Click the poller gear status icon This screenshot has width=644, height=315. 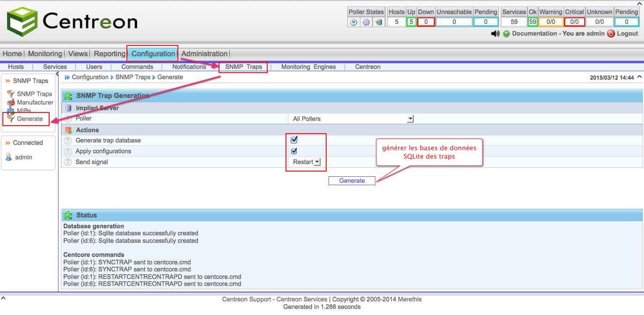click(366, 22)
